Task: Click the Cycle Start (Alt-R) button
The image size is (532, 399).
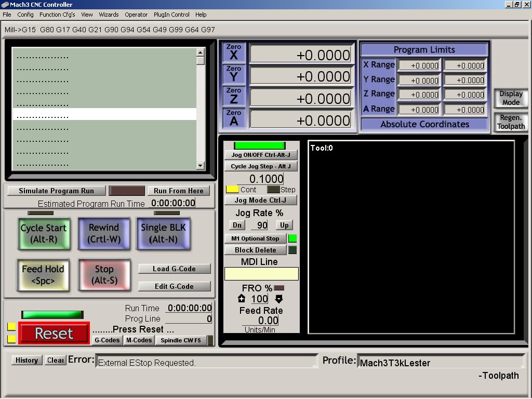Action: click(43, 234)
